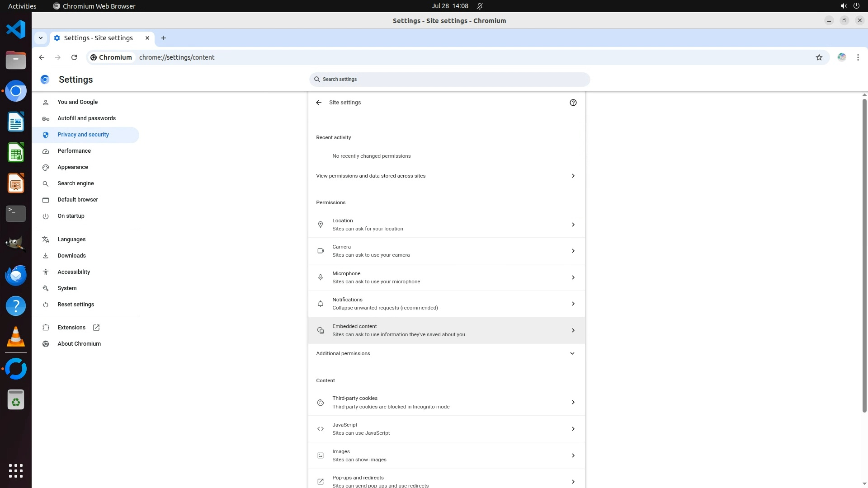868x488 pixels.
Task: Click the profile avatar icon
Action: (841, 57)
